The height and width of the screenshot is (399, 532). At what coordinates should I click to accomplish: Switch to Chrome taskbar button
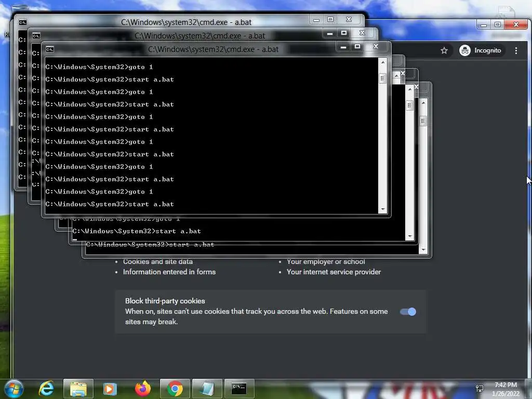pyautogui.click(x=175, y=389)
